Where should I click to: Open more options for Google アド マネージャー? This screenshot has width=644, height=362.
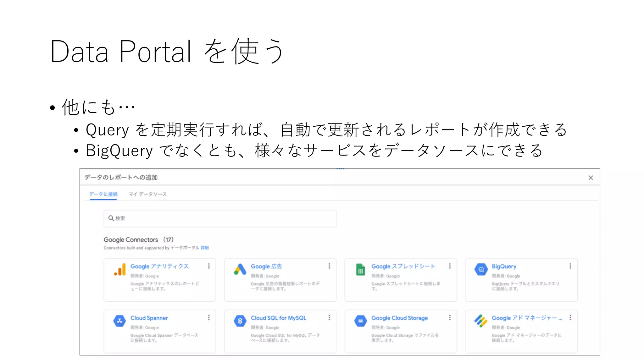tap(570, 318)
